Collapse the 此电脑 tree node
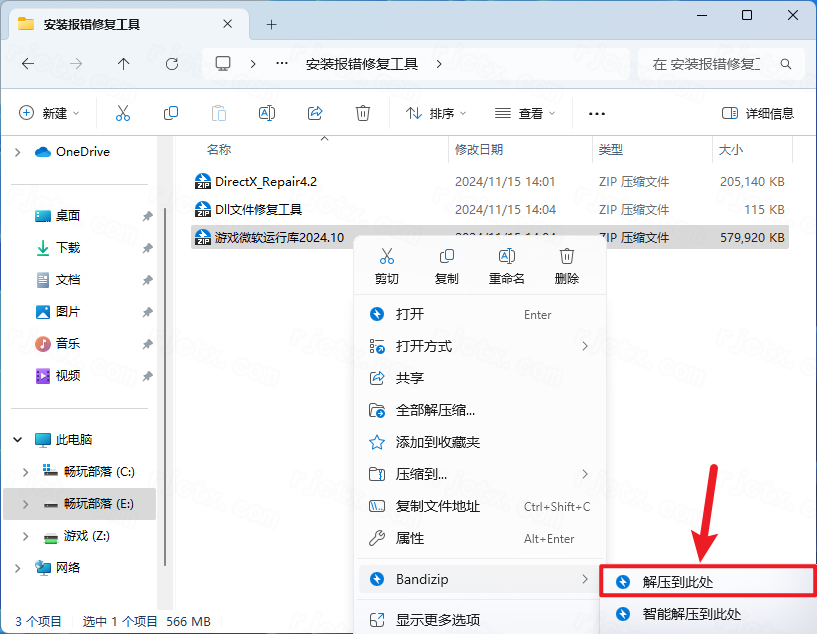The image size is (817, 634). point(18,440)
